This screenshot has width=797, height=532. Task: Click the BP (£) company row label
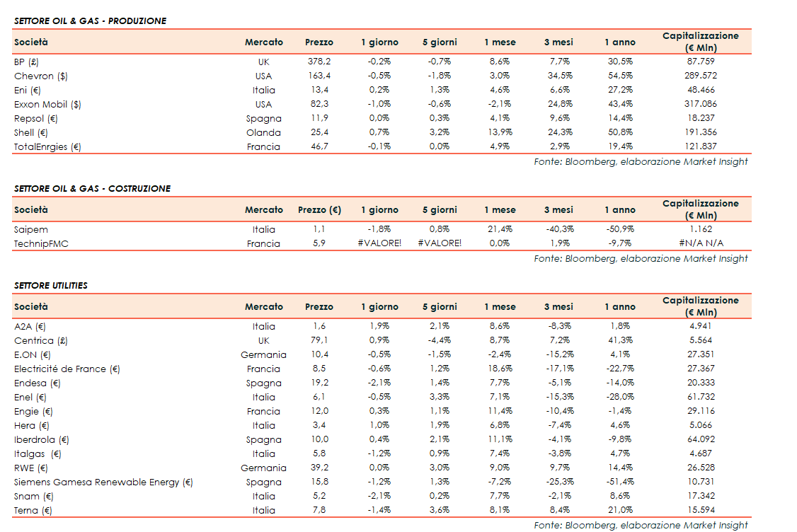pos(26,62)
